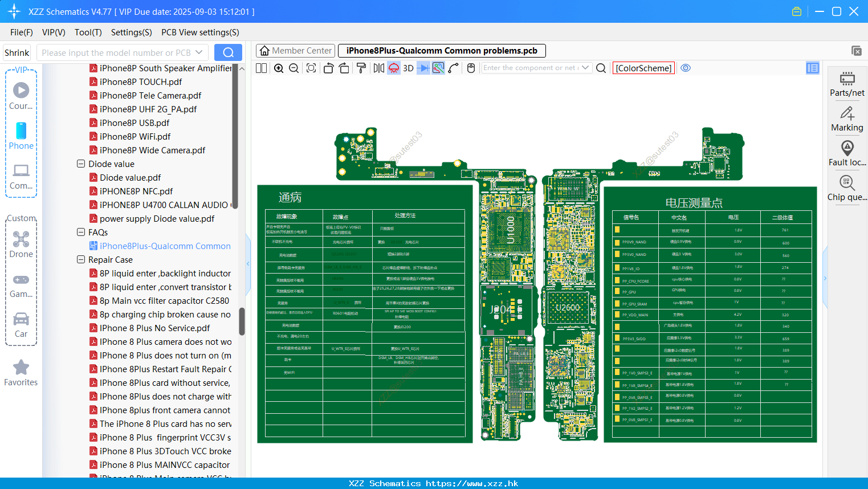Viewport: 868px width, 489px height.
Task: Open the Tool(T) menu
Action: pyautogui.click(x=88, y=32)
